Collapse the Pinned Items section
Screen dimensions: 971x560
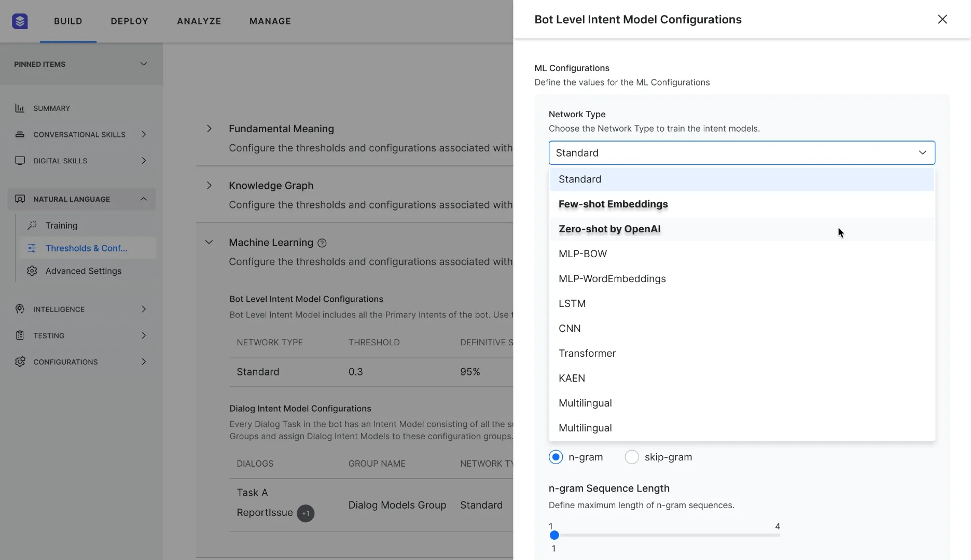pyautogui.click(x=143, y=64)
